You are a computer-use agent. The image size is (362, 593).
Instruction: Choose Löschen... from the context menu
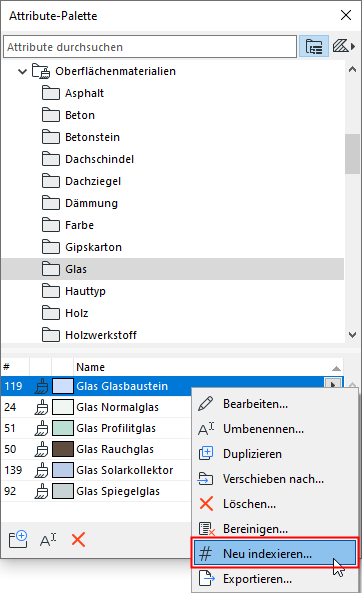[x=275, y=504]
